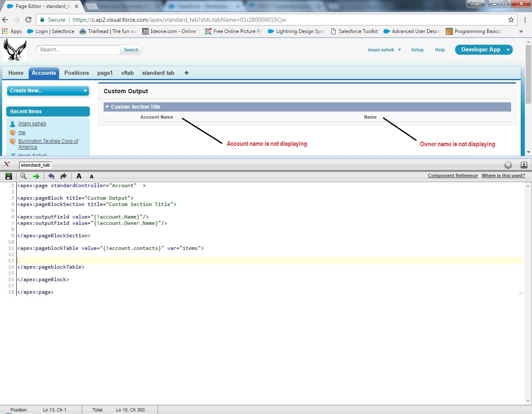Viewport: 532px width, 414px height.
Task: Click the green go-to-line arrow icon
Action: coord(36,176)
